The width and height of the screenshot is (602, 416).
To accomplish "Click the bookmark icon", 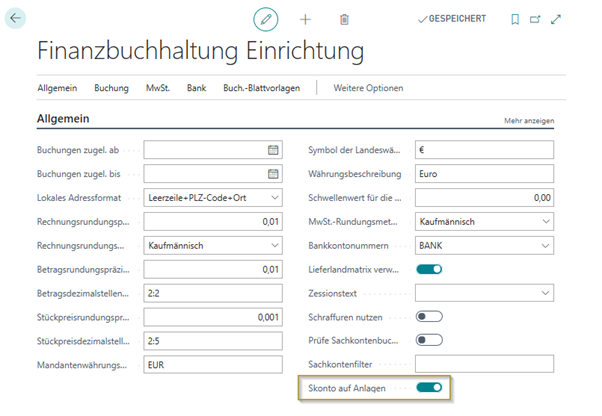I will (x=515, y=18).
